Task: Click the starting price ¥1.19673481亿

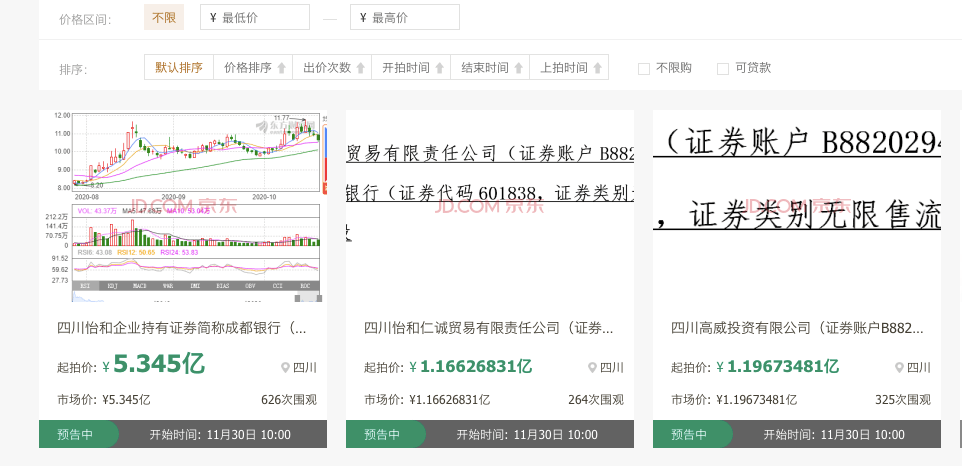Action: click(777, 367)
